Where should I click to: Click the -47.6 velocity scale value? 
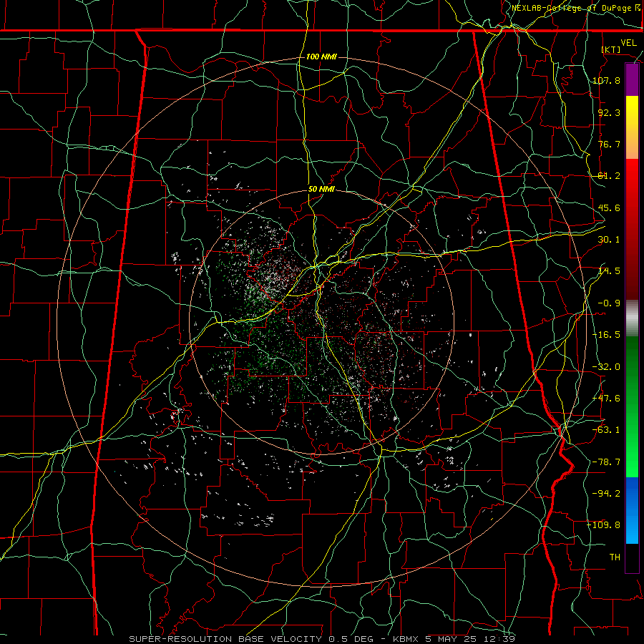(606, 399)
